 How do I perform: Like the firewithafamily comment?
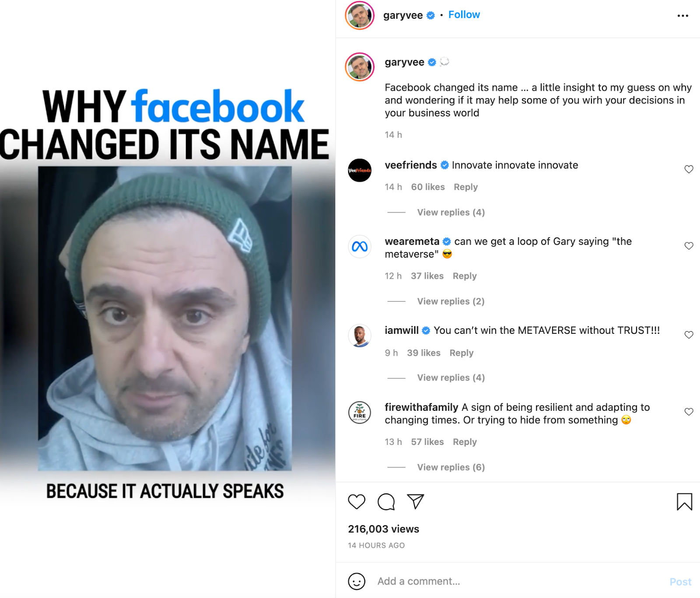689,412
